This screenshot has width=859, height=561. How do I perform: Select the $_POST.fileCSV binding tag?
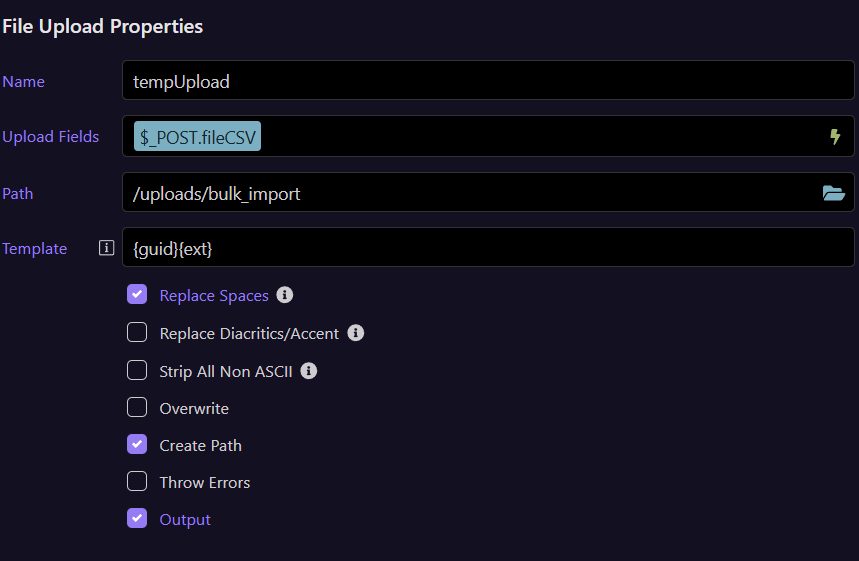(197, 137)
